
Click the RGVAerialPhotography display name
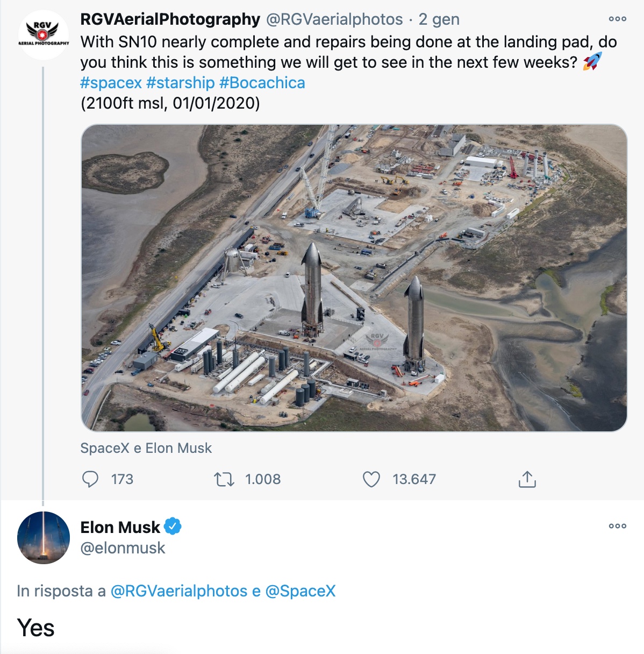click(170, 19)
